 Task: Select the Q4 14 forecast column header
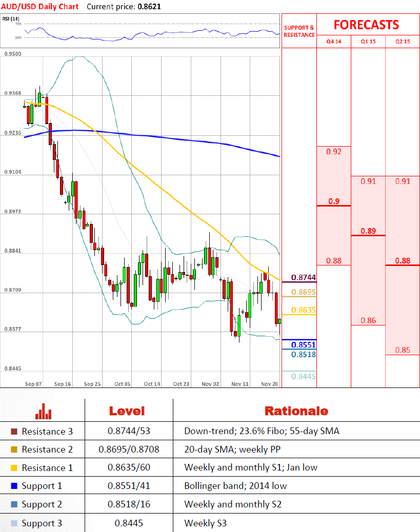(x=334, y=42)
